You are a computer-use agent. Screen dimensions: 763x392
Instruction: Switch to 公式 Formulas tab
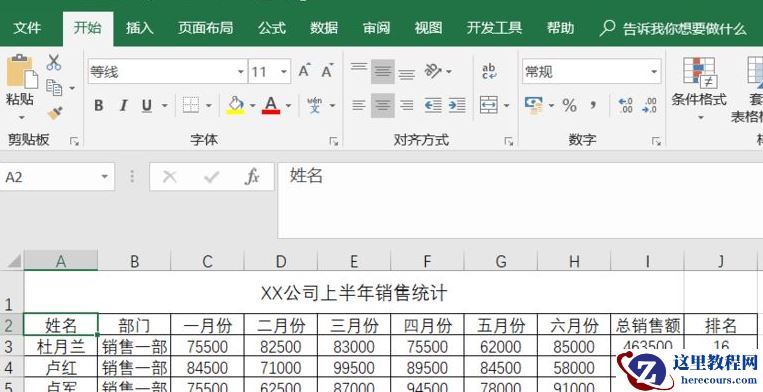click(272, 28)
